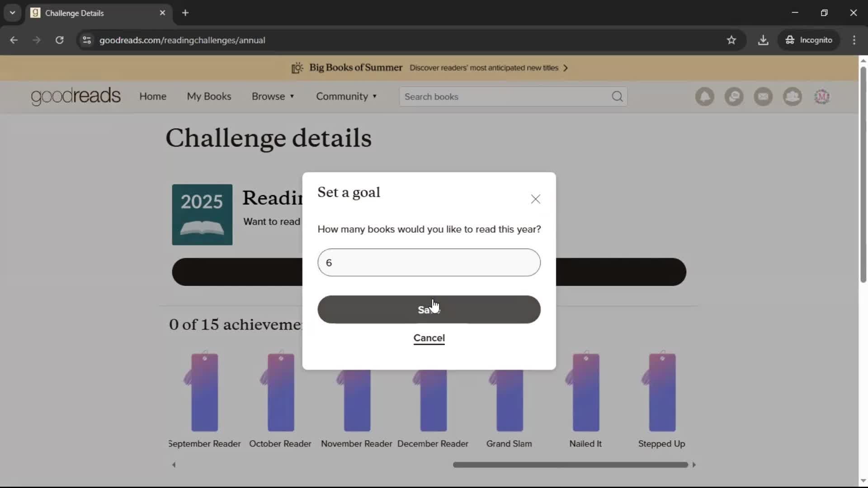Expand the Browse dropdown menu
The height and width of the screenshot is (488, 868).
[x=273, y=96]
